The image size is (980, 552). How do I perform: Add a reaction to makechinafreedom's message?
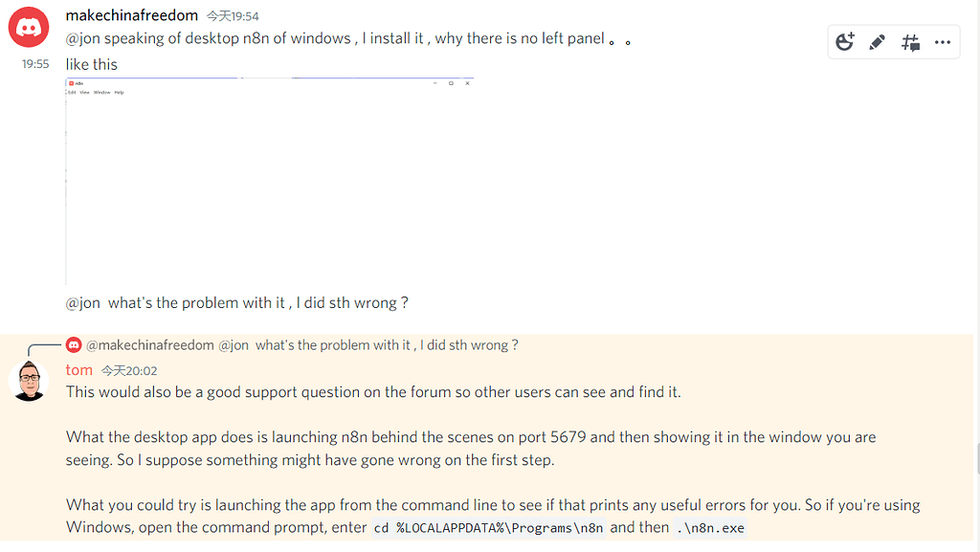click(x=844, y=41)
